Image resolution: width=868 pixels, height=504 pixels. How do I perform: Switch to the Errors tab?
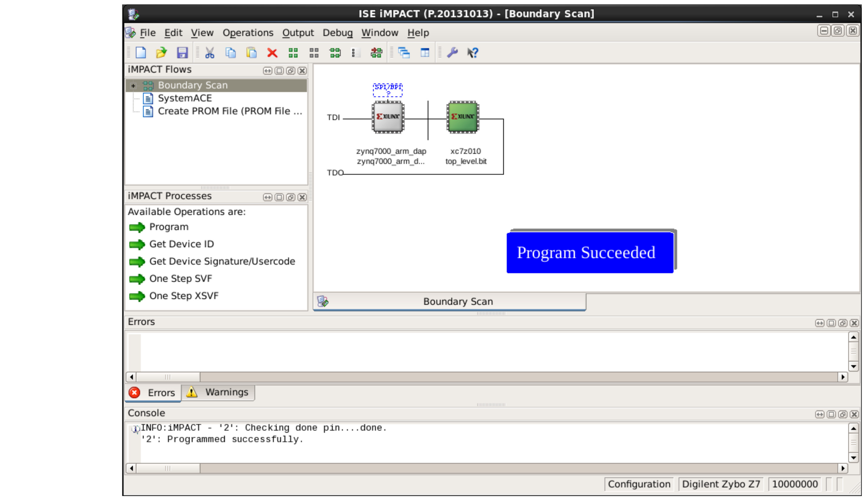[153, 393]
